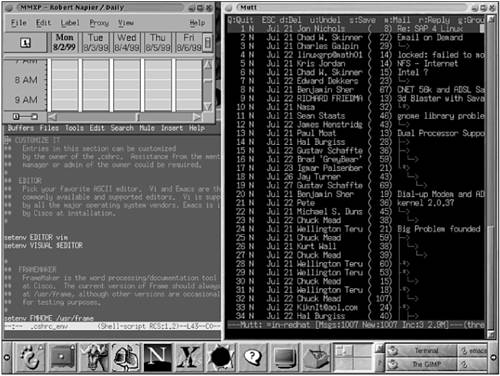Viewport: 500px width, 376px height.
Task: Select Mutt message 26 from Kurt Wall
Action: point(356,246)
